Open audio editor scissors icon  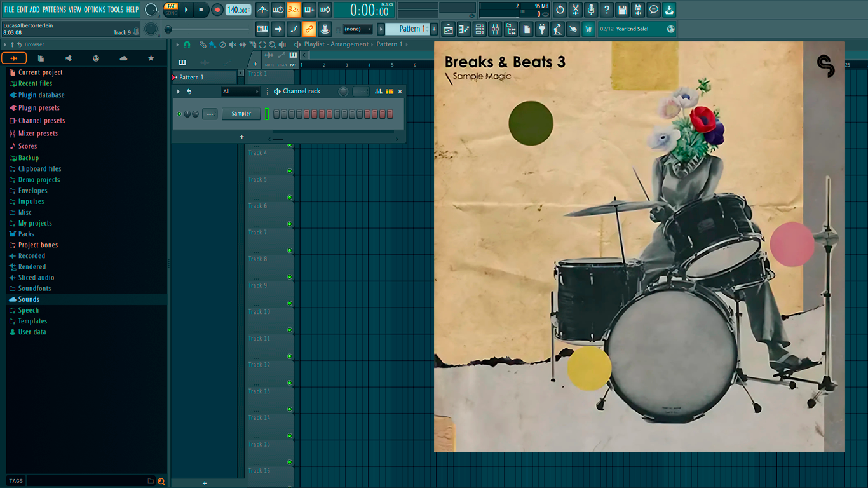pyautogui.click(x=576, y=10)
